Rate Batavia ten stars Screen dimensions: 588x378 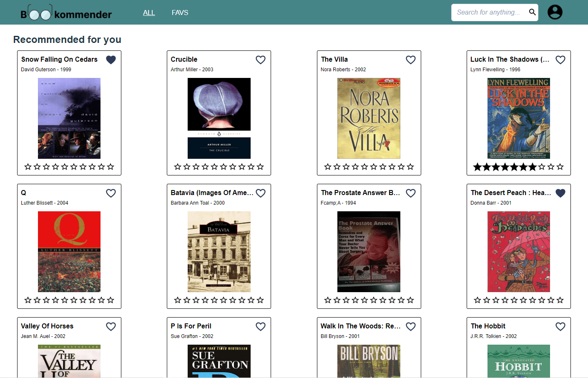[260, 300]
